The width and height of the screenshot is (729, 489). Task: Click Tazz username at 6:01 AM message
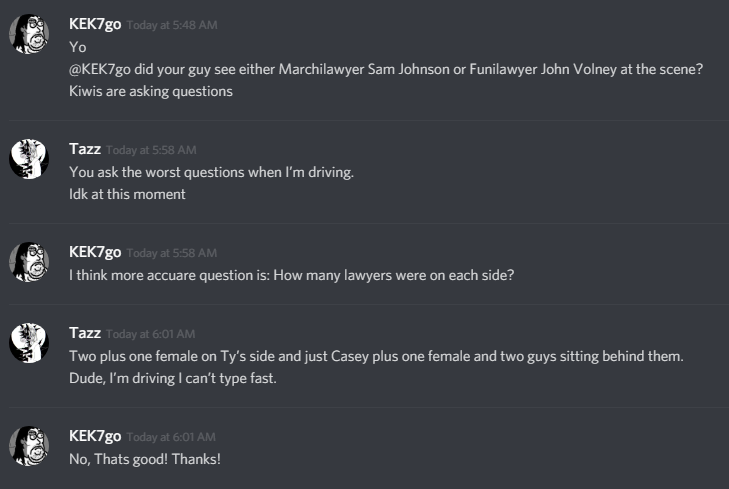click(85, 333)
